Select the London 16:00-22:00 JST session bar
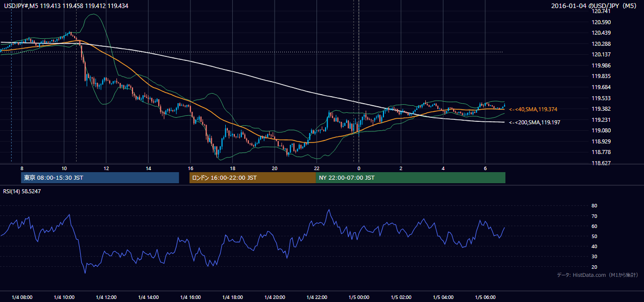The width and height of the screenshot is (644, 302). pyautogui.click(x=252, y=178)
